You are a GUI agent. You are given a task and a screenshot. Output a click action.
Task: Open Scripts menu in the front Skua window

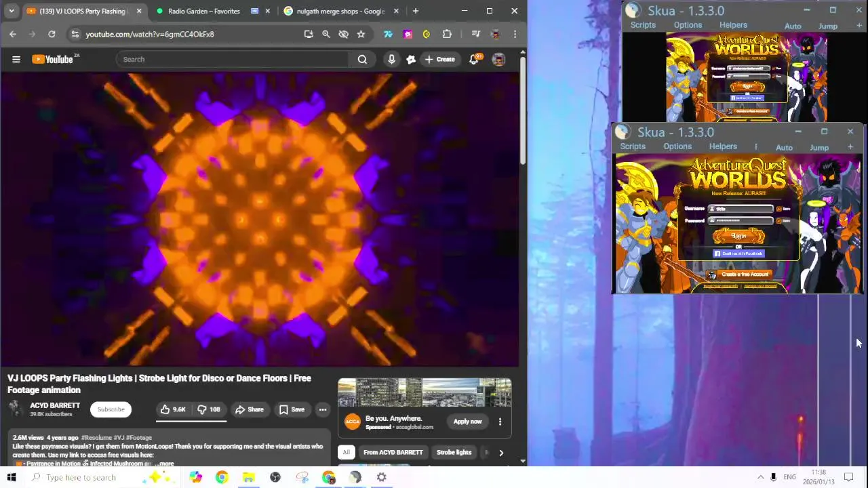pos(633,146)
